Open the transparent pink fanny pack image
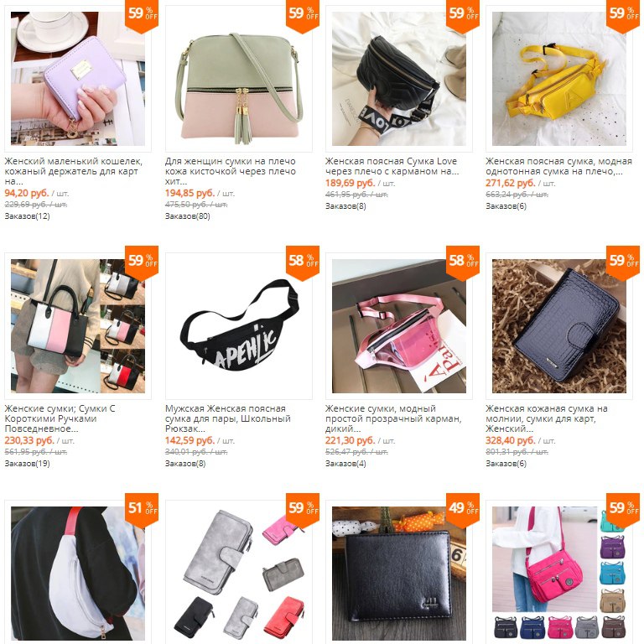Viewport: 644px width, 644px height. pos(399,326)
